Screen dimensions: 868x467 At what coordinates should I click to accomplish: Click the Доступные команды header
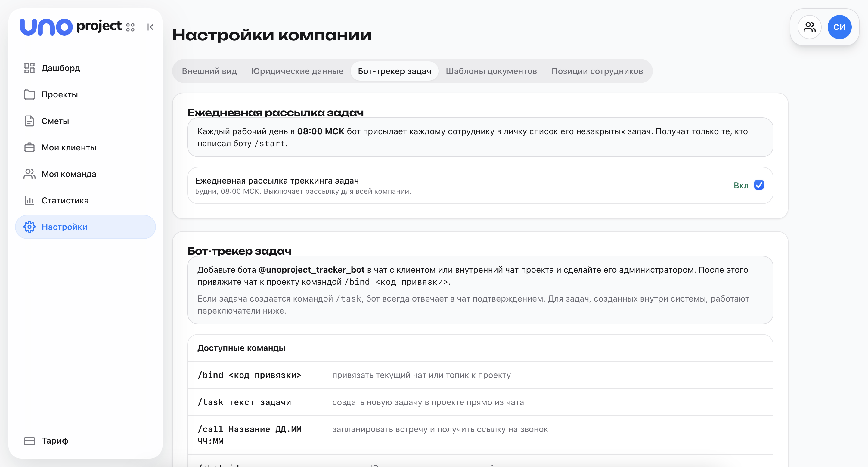coord(241,348)
